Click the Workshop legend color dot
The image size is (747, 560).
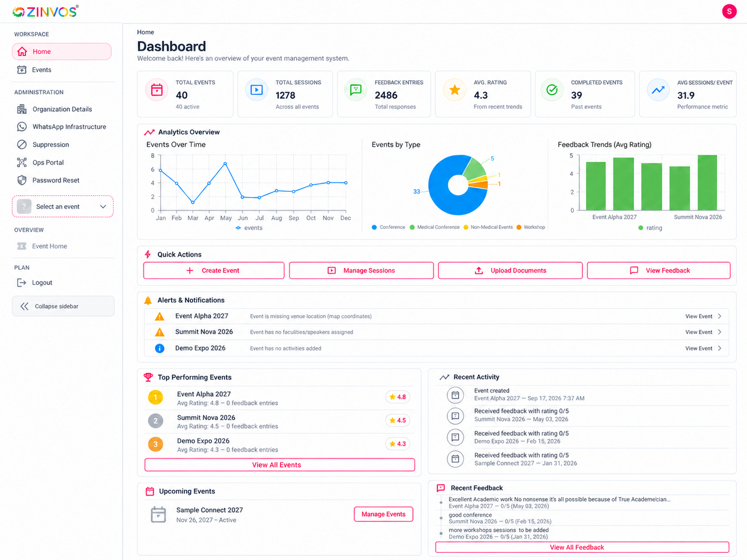(x=519, y=227)
